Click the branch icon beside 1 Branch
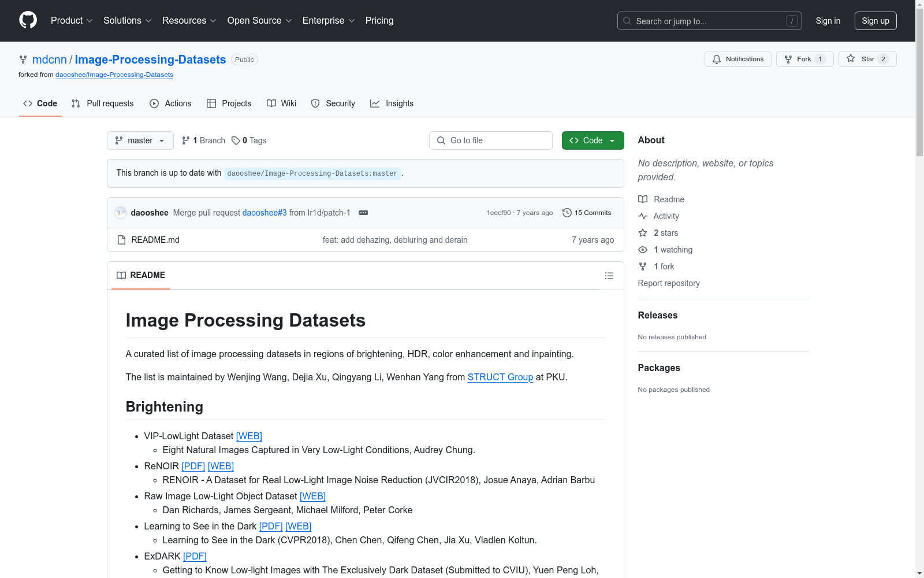Viewport: 924px width, 578px height. pyautogui.click(x=186, y=140)
